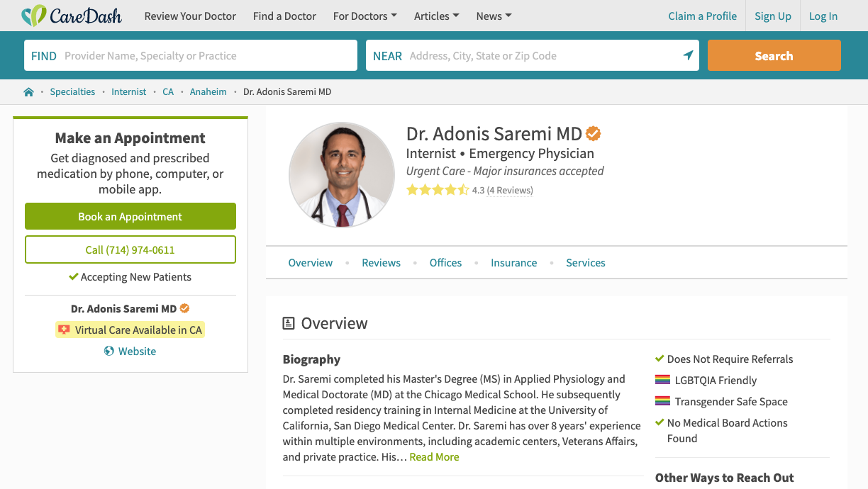Open the Insurance tab
The height and width of the screenshot is (489, 868).
(x=513, y=263)
